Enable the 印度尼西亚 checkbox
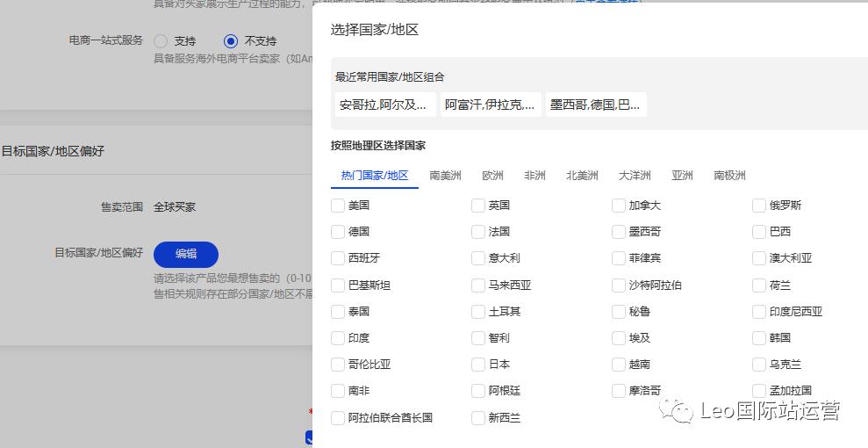 coord(759,311)
